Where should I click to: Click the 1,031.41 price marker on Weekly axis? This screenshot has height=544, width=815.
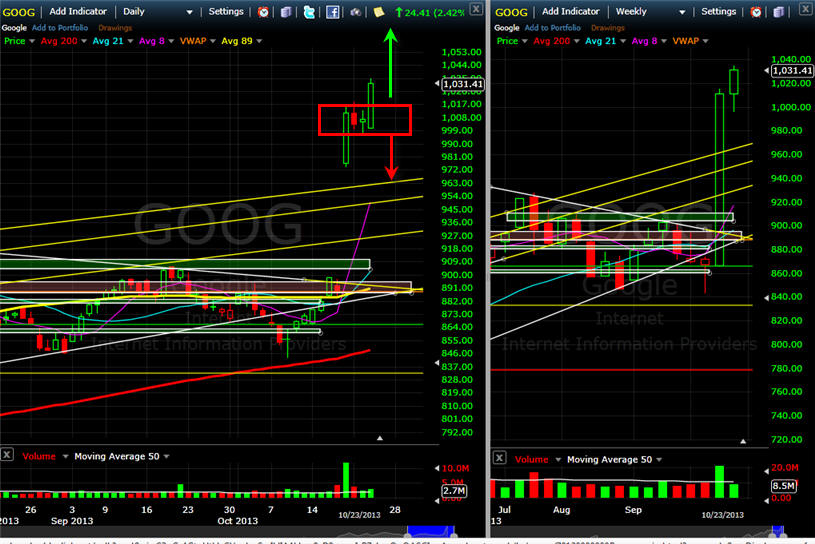[x=792, y=70]
